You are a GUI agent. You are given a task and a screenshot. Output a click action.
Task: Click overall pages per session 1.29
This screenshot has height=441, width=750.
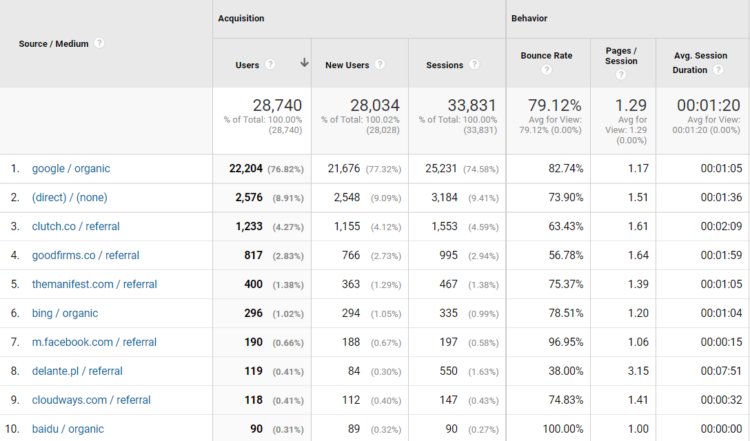[x=631, y=105]
